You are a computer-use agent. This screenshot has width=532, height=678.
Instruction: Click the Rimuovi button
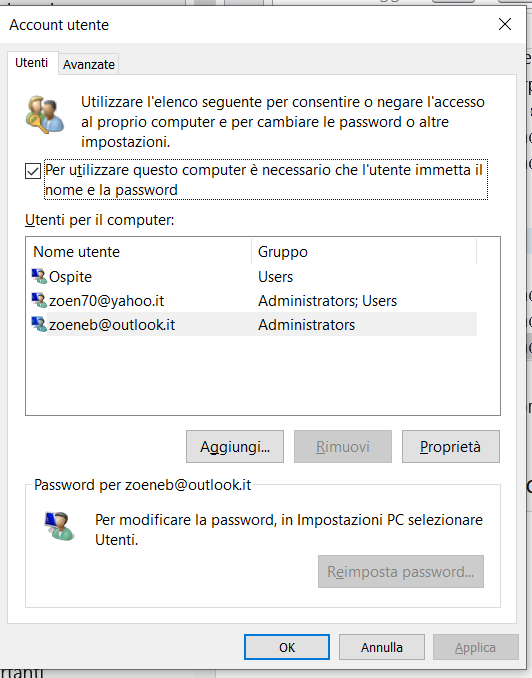343,446
